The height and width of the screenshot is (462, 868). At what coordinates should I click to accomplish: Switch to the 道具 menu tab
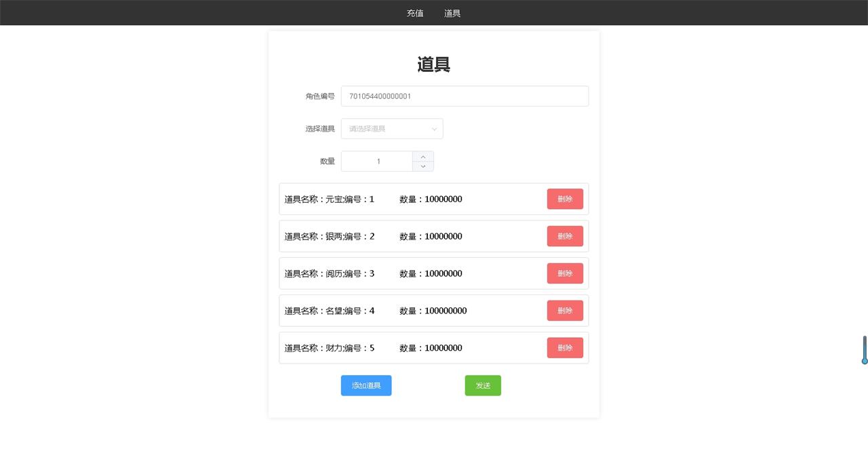pos(452,13)
